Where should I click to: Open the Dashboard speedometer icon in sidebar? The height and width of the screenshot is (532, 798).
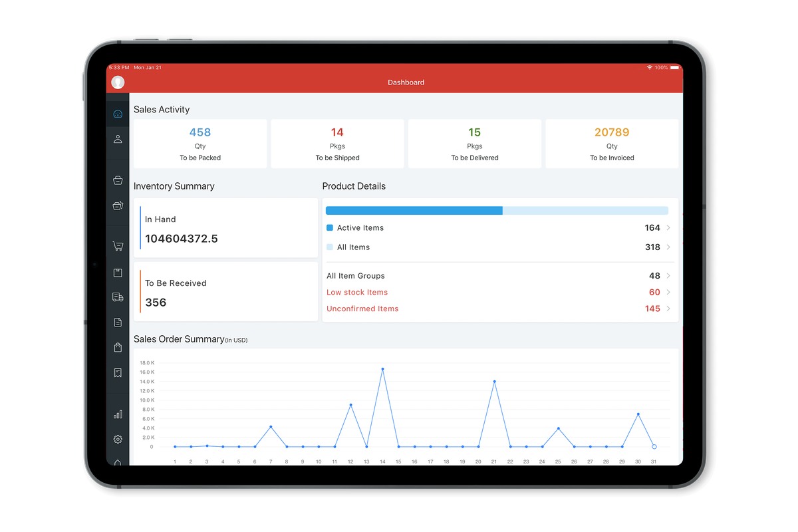(118, 114)
